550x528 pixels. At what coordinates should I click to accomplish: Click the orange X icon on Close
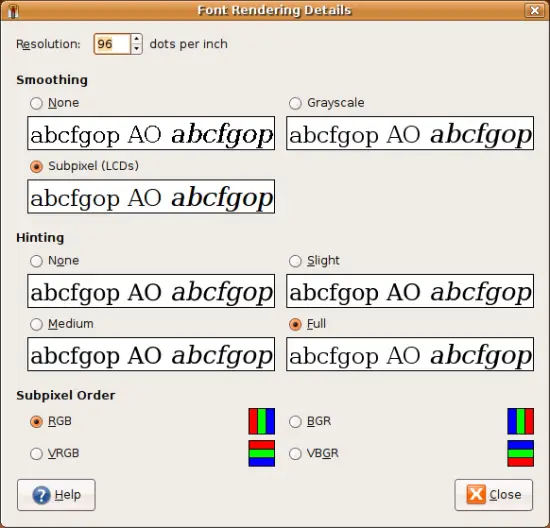(476, 494)
